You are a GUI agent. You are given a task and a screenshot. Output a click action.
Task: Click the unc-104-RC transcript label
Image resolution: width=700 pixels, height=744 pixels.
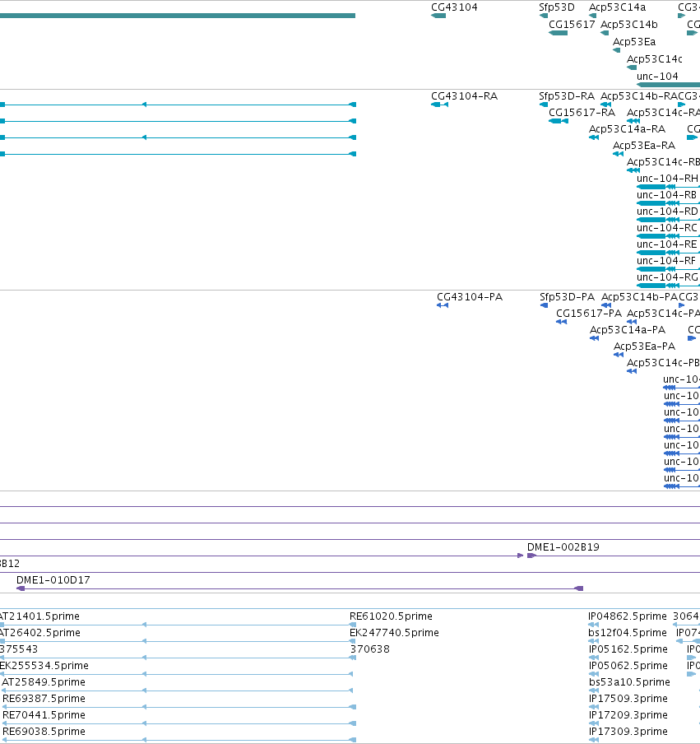[x=667, y=228]
